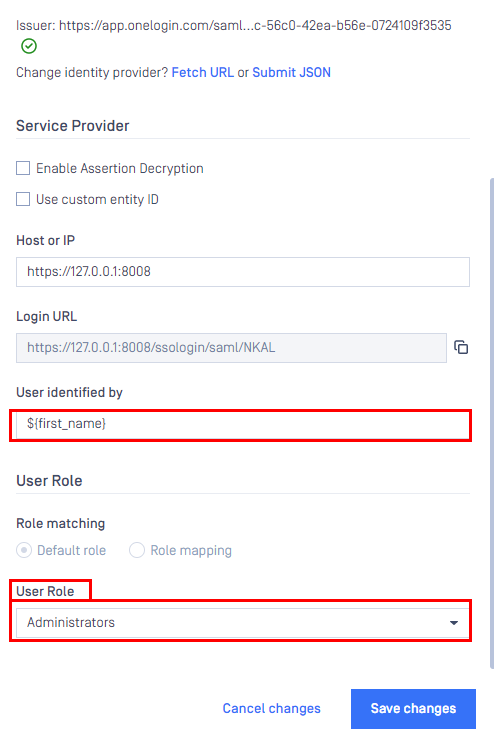Save changes with the blue button

click(x=413, y=708)
